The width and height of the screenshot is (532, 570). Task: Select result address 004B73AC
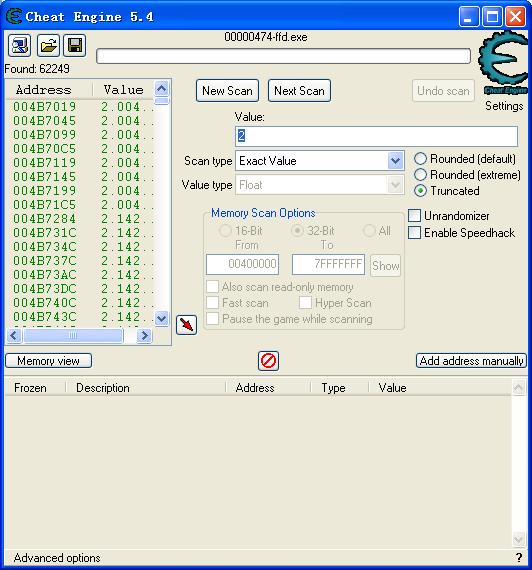click(x=44, y=274)
